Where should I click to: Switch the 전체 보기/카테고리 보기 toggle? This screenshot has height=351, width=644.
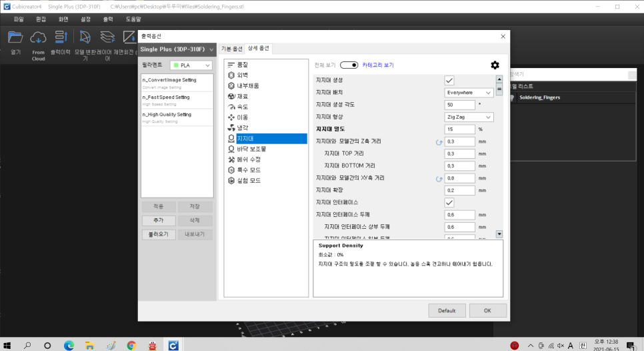coord(349,65)
